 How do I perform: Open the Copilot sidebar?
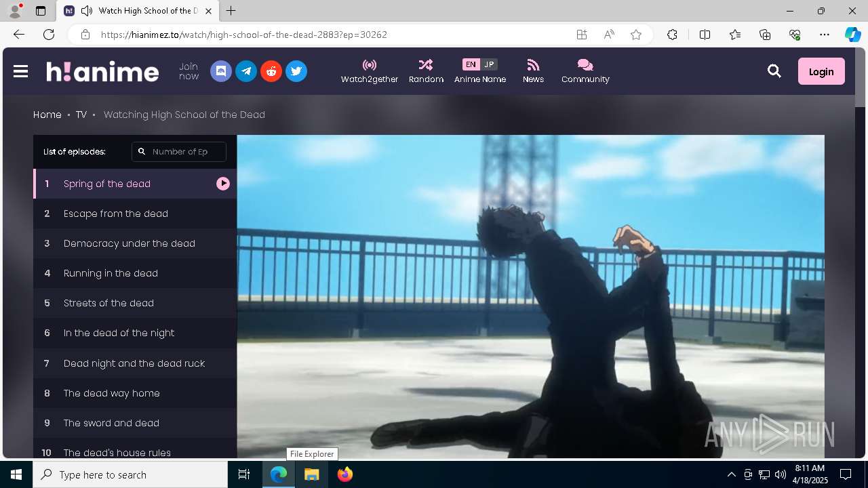pos(853,35)
